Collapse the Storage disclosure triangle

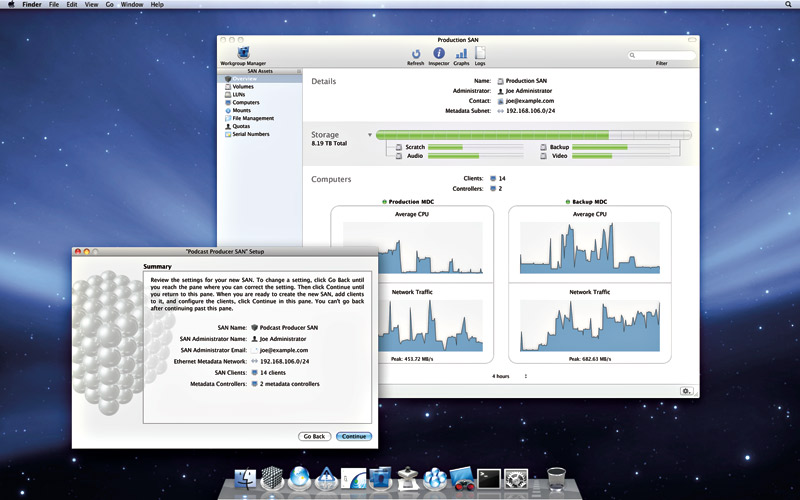pos(369,134)
